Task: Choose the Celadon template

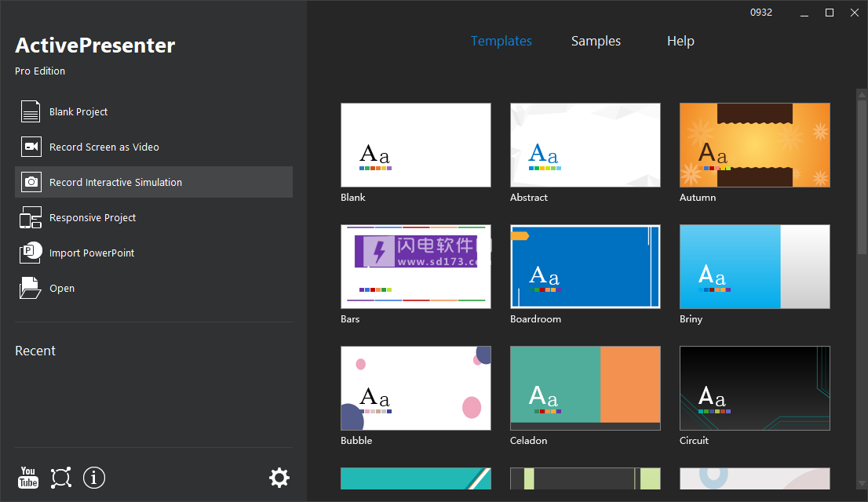Action: coord(585,387)
